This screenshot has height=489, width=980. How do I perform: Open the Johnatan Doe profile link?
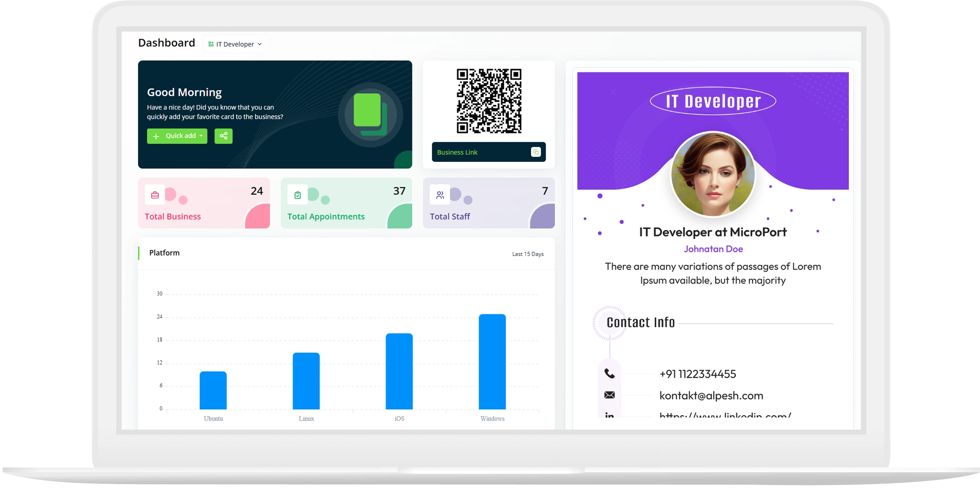pyautogui.click(x=713, y=248)
